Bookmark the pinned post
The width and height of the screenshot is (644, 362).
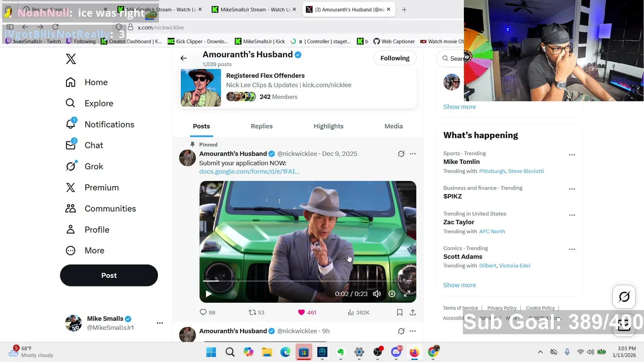click(399, 312)
